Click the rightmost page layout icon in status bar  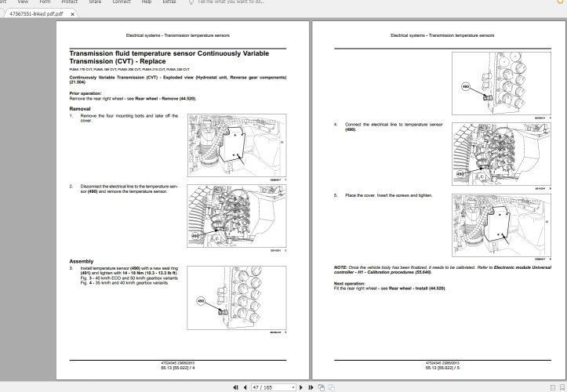pos(563,387)
